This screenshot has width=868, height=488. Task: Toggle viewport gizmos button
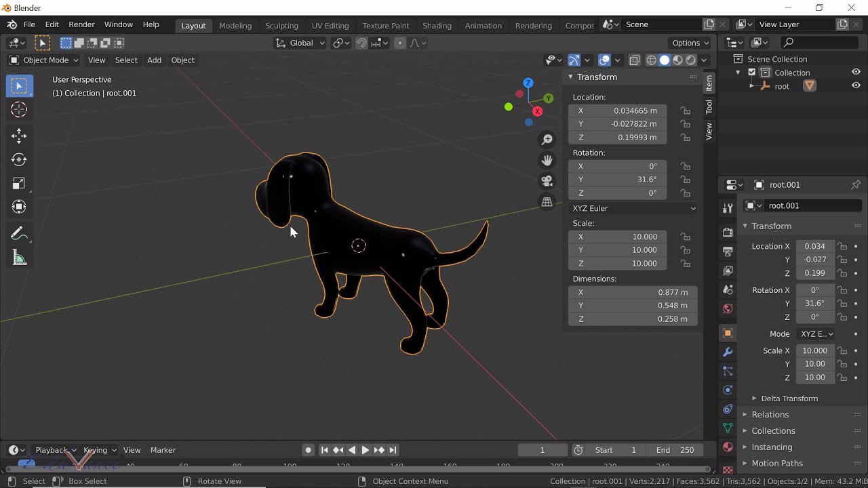[x=574, y=60]
